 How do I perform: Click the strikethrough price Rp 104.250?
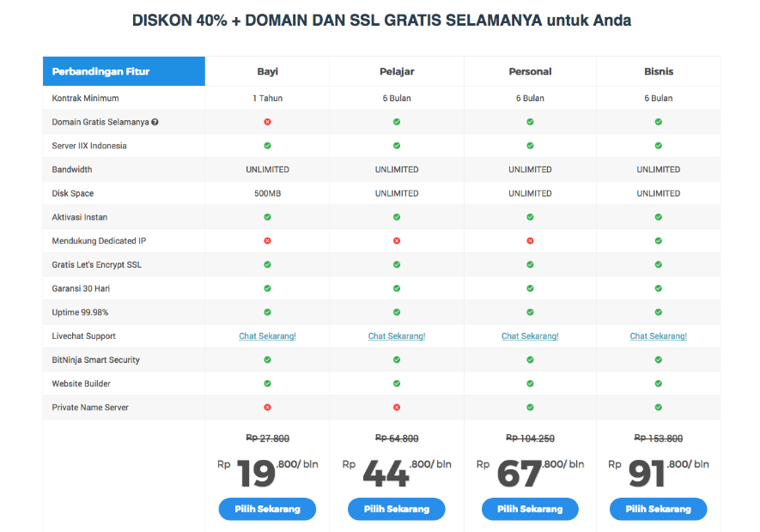click(530, 438)
